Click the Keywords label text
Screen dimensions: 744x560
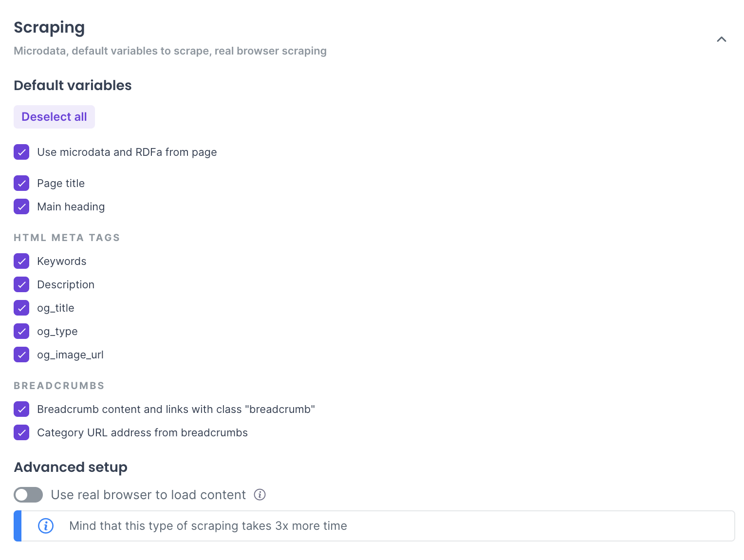[x=62, y=261]
